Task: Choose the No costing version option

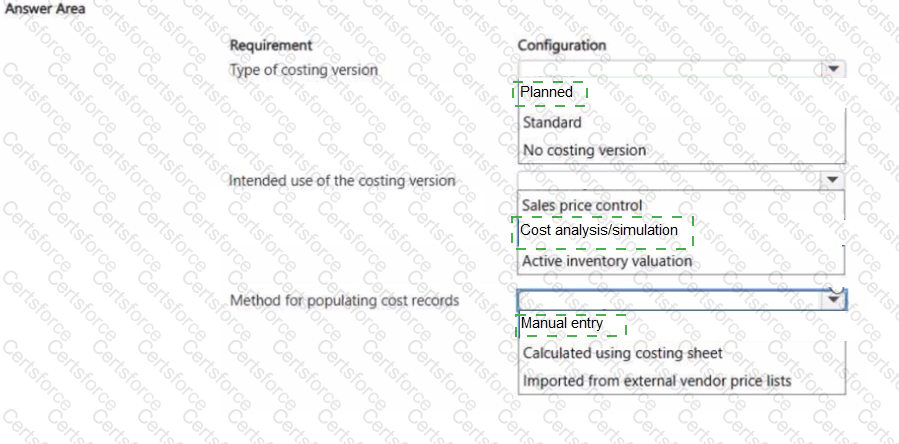Action: 584,150
